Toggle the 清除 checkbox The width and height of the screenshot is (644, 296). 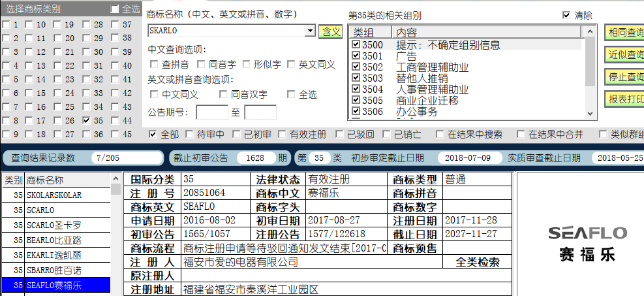point(566,15)
